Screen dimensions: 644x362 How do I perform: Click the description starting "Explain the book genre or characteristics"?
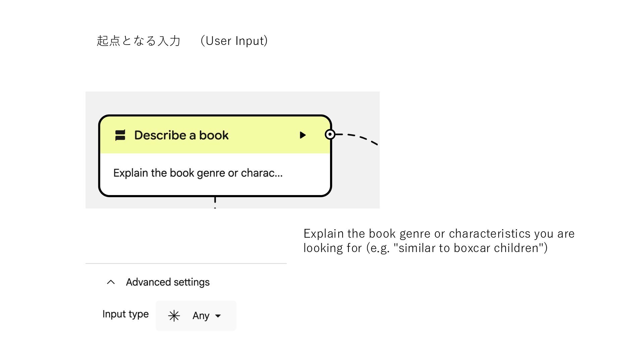click(439, 234)
